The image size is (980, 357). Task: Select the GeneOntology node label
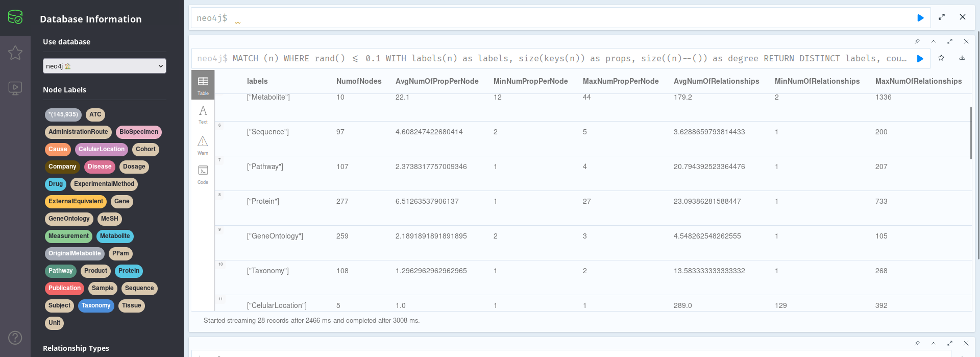coord(69,219)
